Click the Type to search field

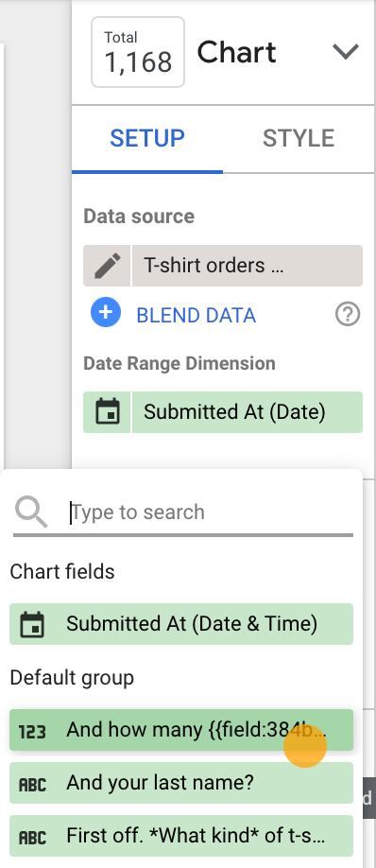[x=210, y=512]
